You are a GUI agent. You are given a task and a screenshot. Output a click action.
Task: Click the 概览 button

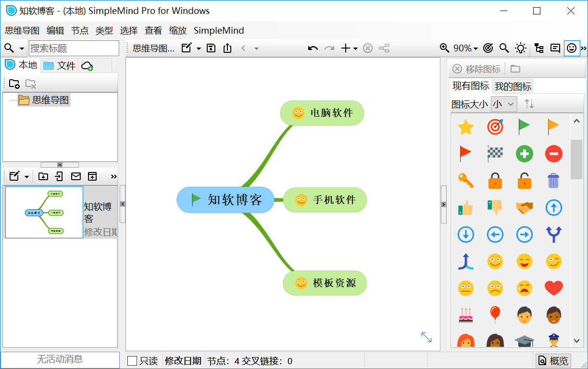[553, 361]
